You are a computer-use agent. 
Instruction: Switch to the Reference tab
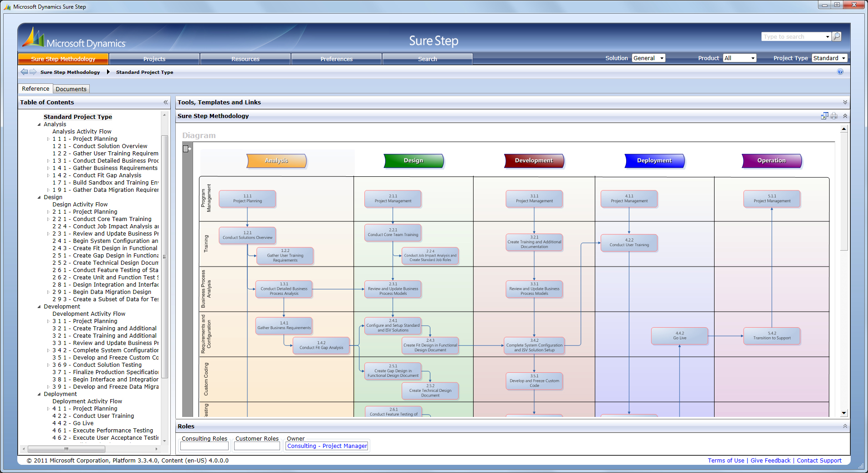(36, 89)
